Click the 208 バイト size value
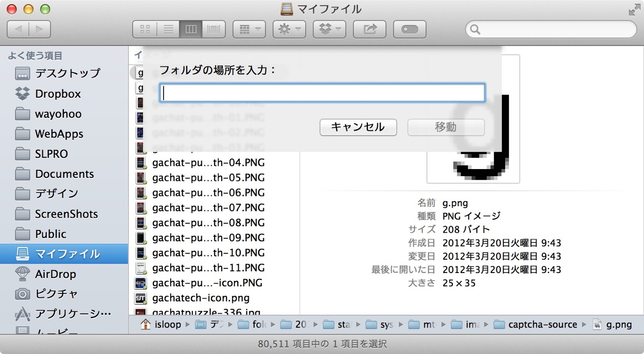The height and width of the screenshot is (354, 644). click(x=466, y=230)
